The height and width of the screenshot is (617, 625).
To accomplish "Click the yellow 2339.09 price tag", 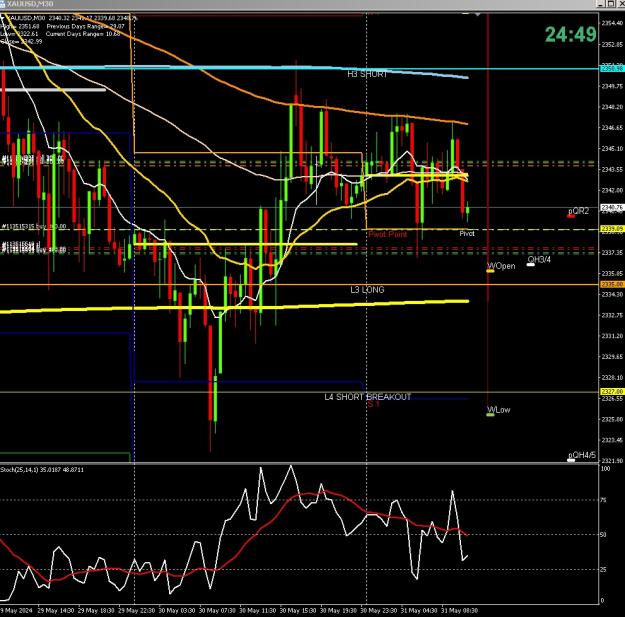I will click(612, 229).
